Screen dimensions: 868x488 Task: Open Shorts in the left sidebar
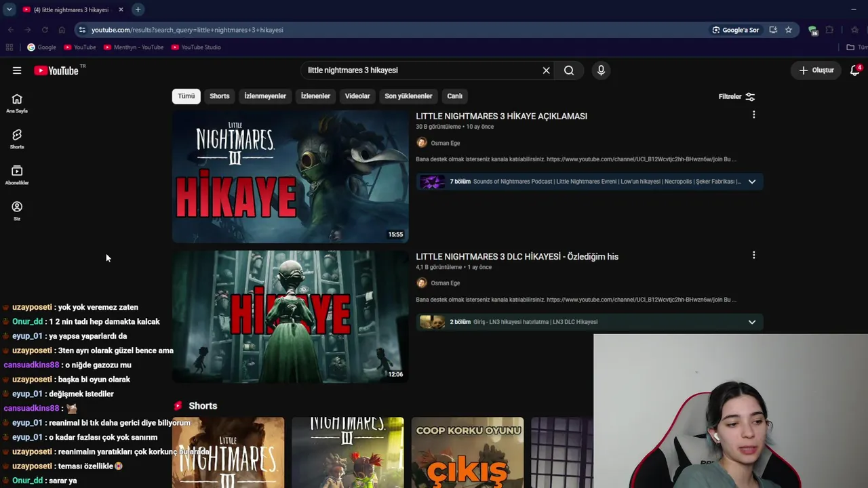17,139
